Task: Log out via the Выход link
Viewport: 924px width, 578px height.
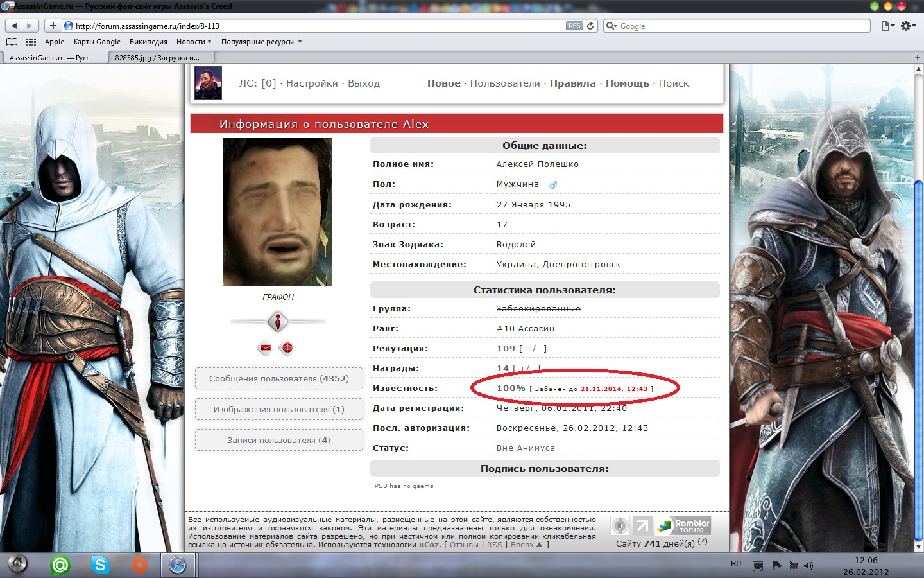Action: point(364,83)
